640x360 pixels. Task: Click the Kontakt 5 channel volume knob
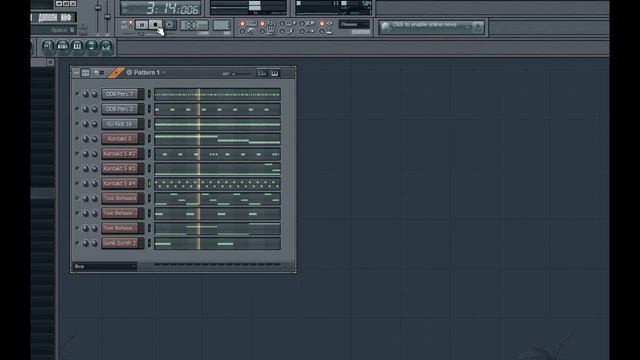pyautogui.click(x=94, y=139)
